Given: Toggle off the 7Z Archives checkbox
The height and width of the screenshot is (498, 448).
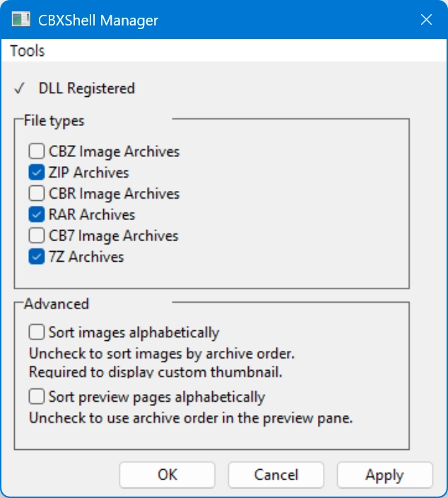Looking at the screenshot, I should (37, 257).
